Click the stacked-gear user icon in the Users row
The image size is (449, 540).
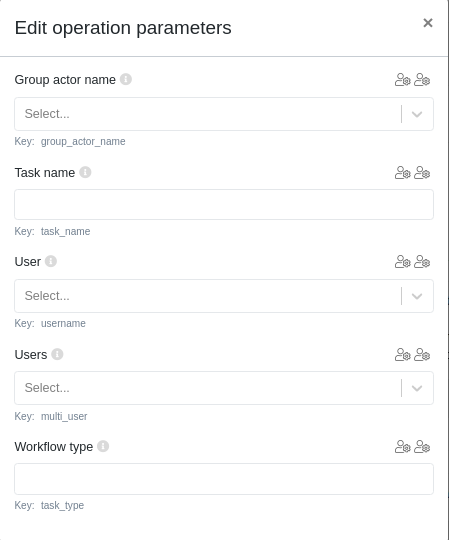point(422,354)
